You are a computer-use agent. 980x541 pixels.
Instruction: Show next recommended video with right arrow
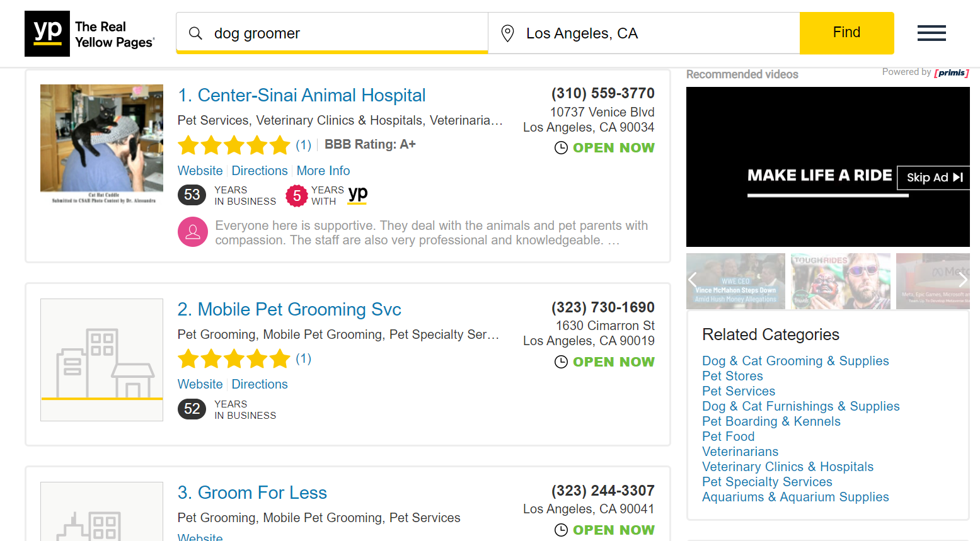[962, 280]
